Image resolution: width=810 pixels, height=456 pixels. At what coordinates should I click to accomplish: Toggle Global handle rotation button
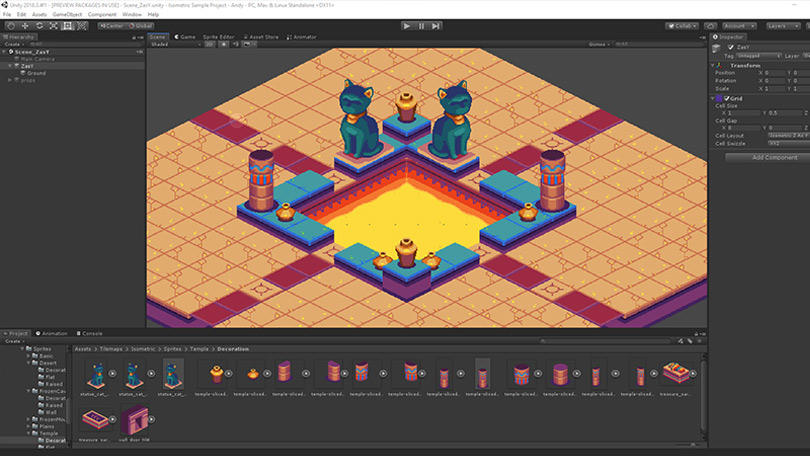pyautogui.click(x=141, y=26)
